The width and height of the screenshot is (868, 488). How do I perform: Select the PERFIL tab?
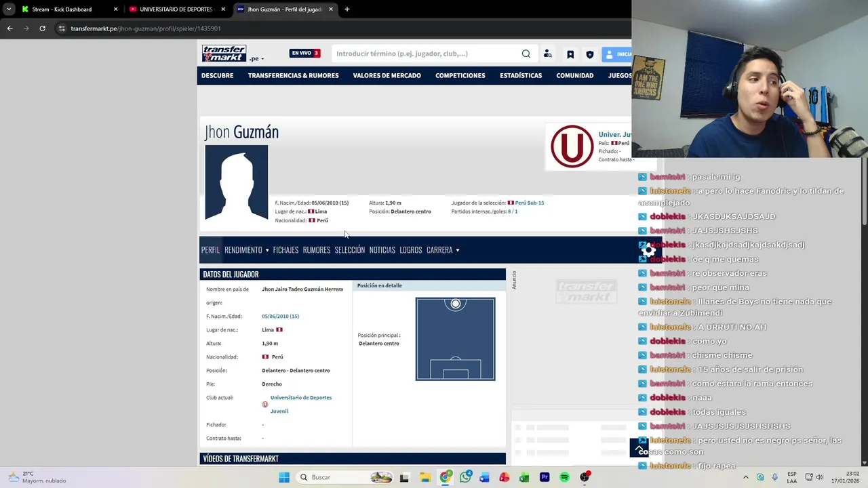click(210, 250)
